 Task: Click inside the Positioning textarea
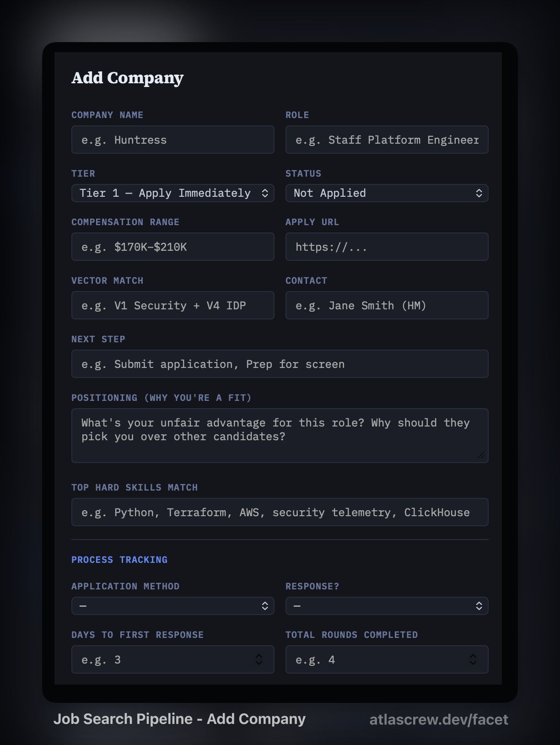pyautogui.click(x=280, y=435)
